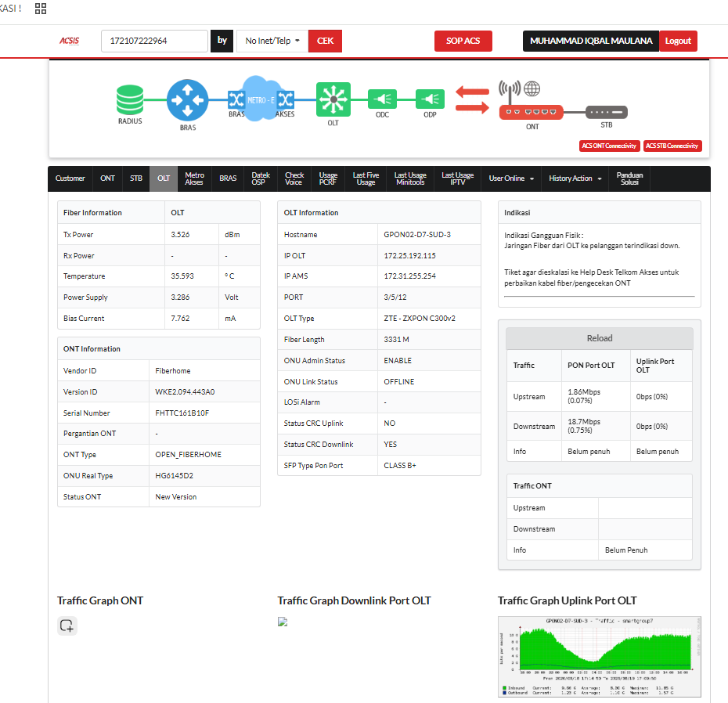The height and width of the screenshot is (703, 728).
Task: Open the Check Voice tab
Action: 294,178
